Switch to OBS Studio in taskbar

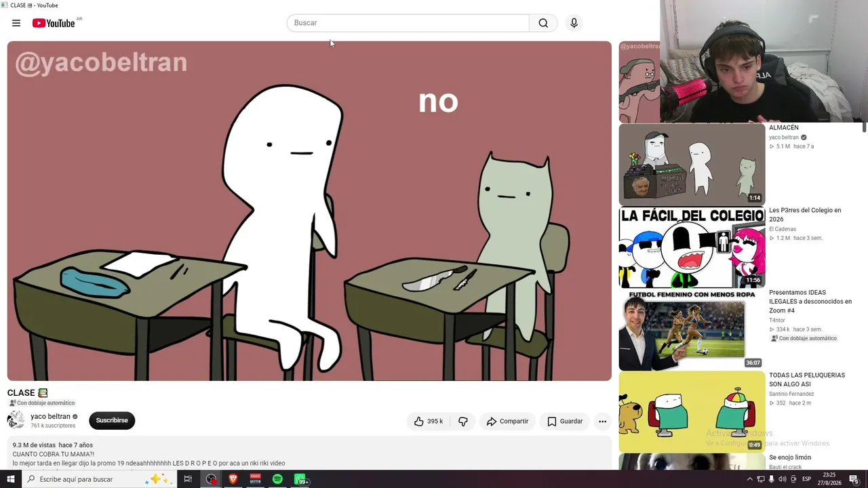tap(212, 479)
